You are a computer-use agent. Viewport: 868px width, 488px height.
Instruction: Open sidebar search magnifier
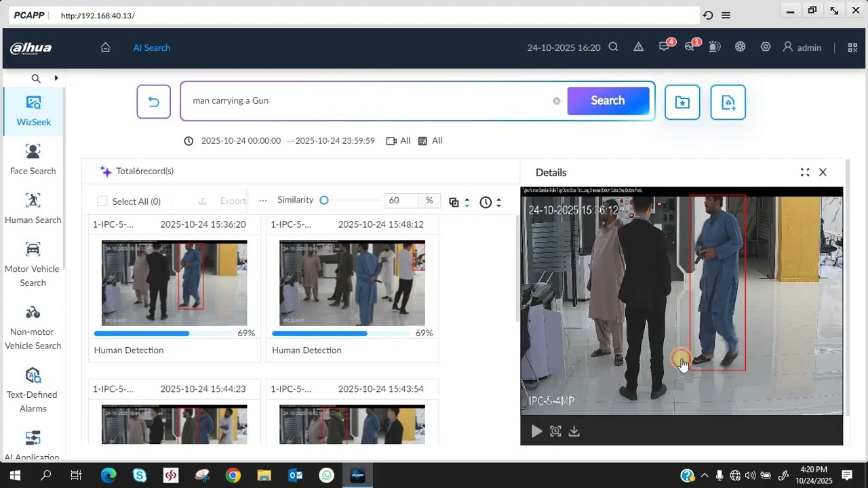coord(36,79)
